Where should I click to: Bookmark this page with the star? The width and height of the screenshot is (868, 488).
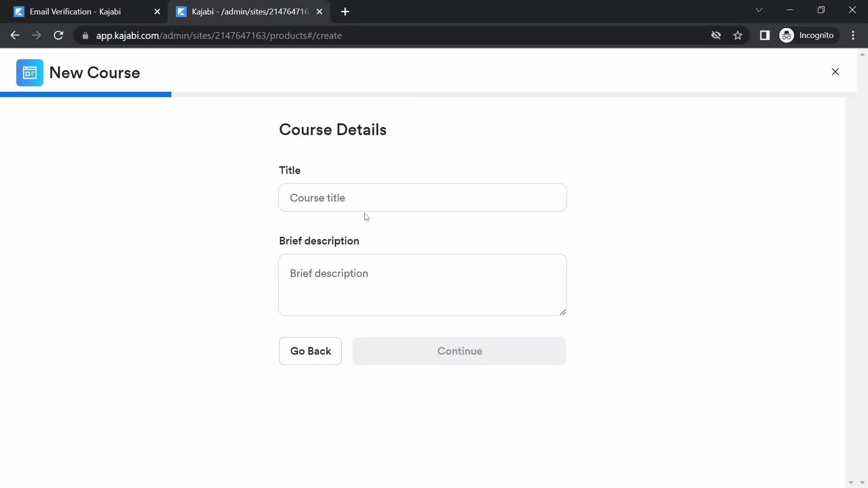click(738, 35)
